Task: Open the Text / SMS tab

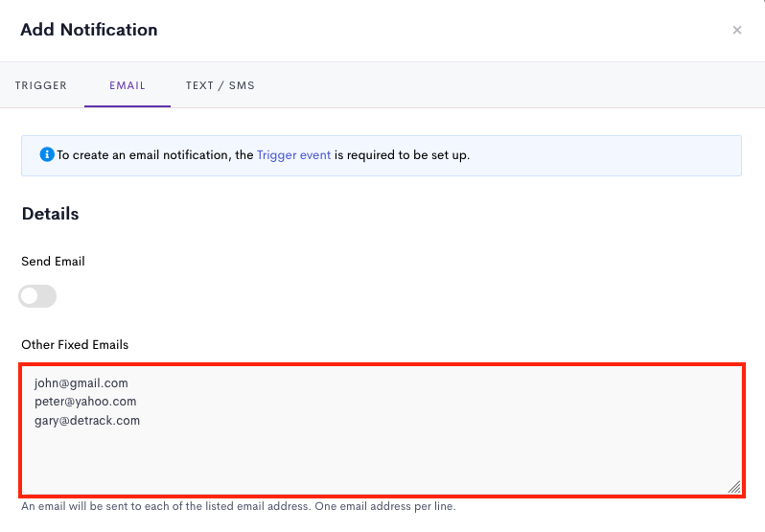Action: click(220, 85)
